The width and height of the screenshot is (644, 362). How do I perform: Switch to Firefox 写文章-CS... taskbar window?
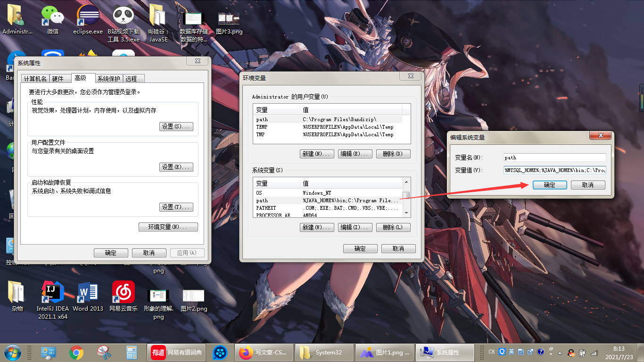point(264,352)
